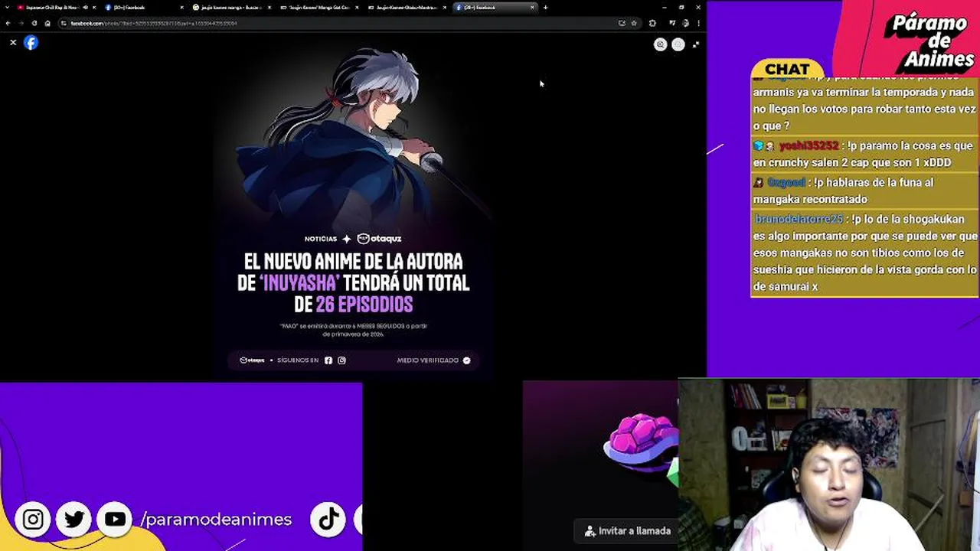Close the jaujin kamen manga search tab

[269, 8]
